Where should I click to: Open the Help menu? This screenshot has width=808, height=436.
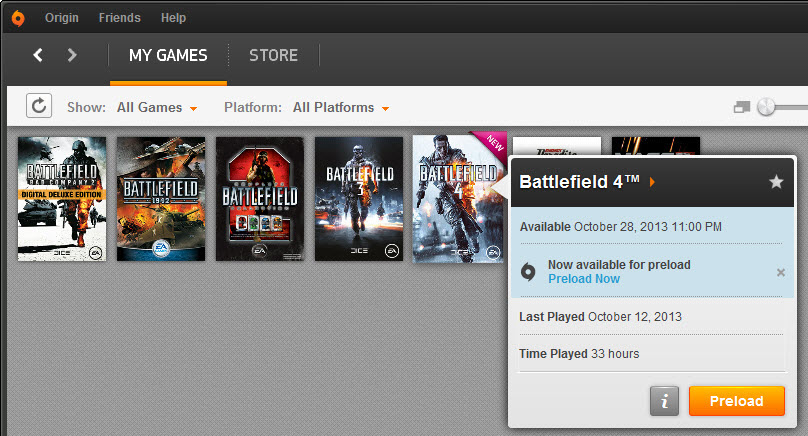tap(173, 18)
